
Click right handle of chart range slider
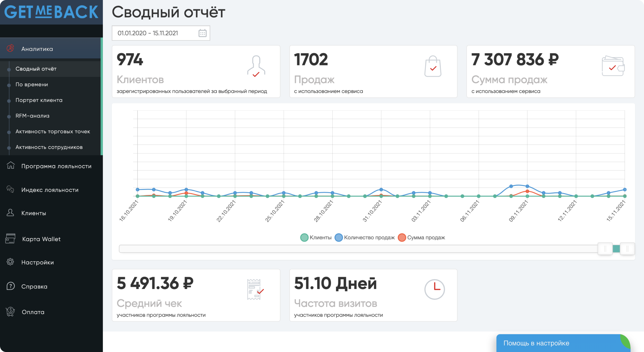click(x=627, y=249)
